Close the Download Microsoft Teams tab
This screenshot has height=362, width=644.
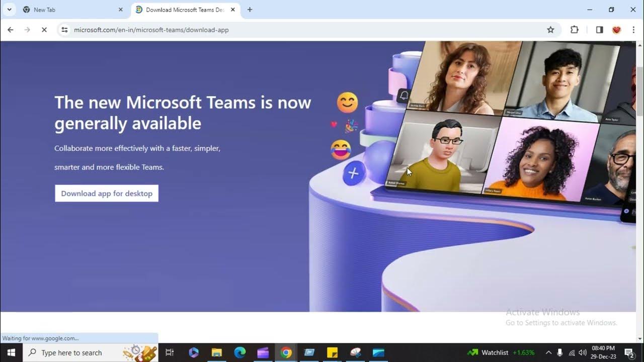(233, 10)
